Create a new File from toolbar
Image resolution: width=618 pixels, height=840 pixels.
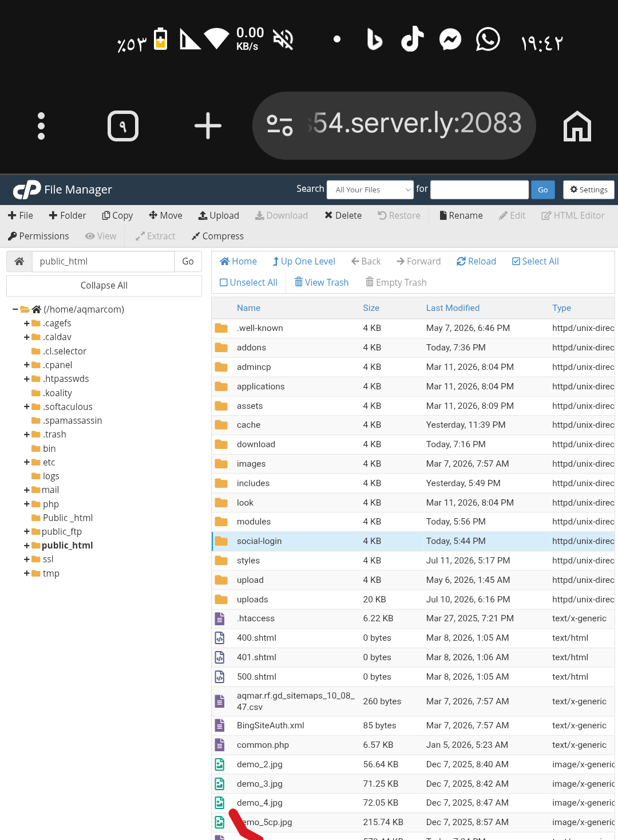21,215
